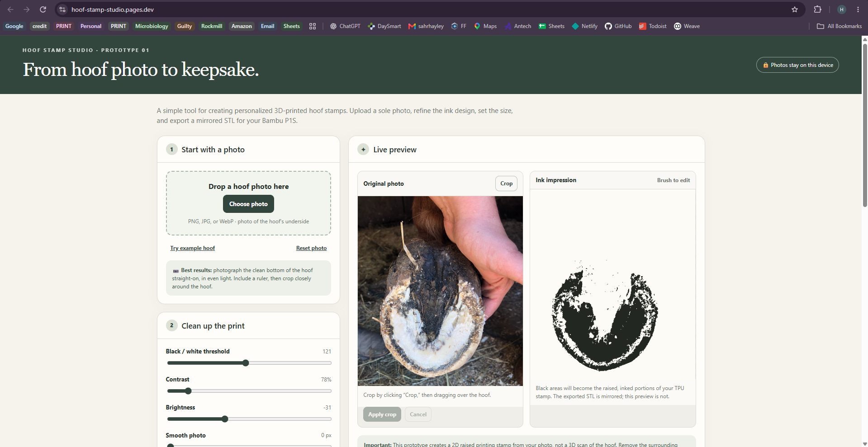This screenshot has height=447, width=868.
Task: Open the Maps bookmark
Action: (485, 26)
